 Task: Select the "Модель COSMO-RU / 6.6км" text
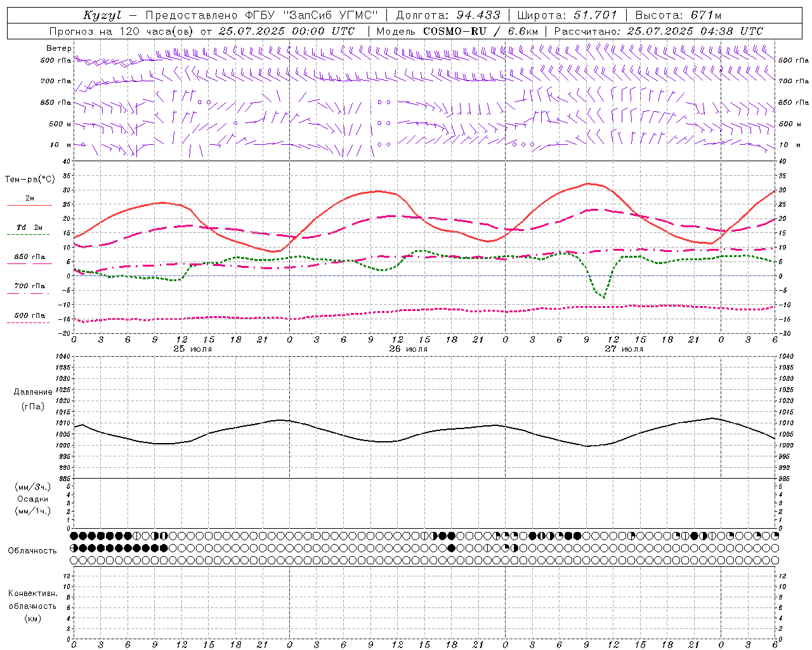457,31
